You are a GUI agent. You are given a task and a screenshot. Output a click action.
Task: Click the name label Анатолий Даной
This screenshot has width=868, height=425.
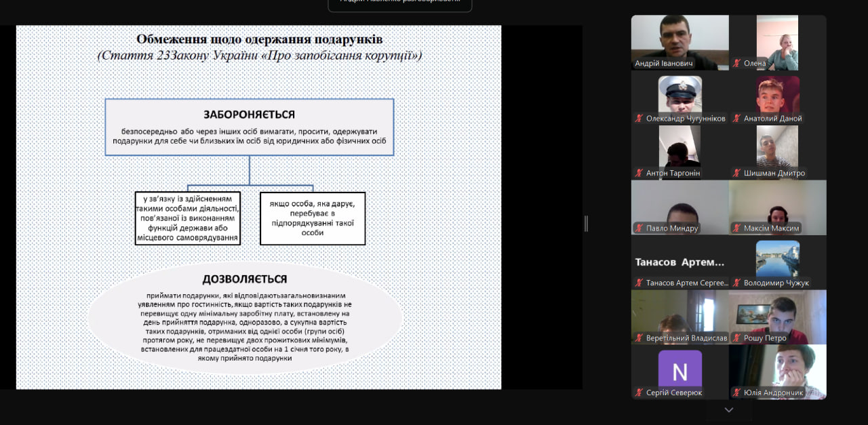pos(772,119)
